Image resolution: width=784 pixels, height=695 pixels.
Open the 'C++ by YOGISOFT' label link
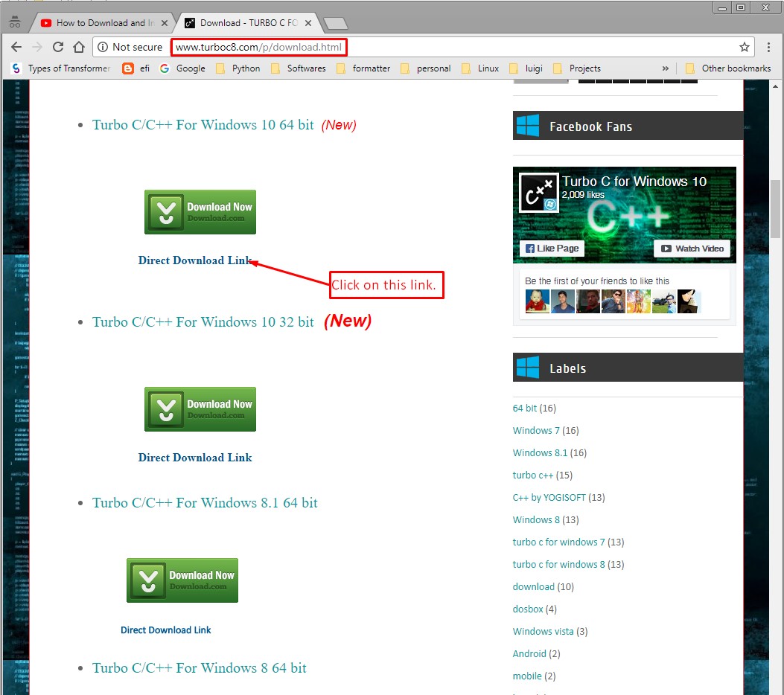(x=549, y=498)
